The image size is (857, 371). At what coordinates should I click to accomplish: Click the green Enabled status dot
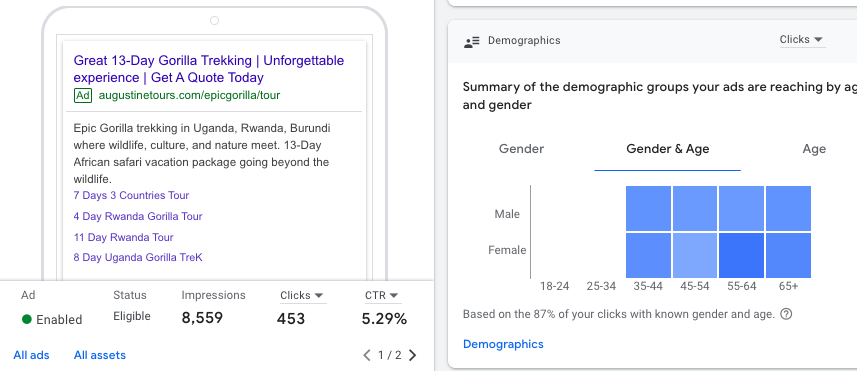(27, 320)
